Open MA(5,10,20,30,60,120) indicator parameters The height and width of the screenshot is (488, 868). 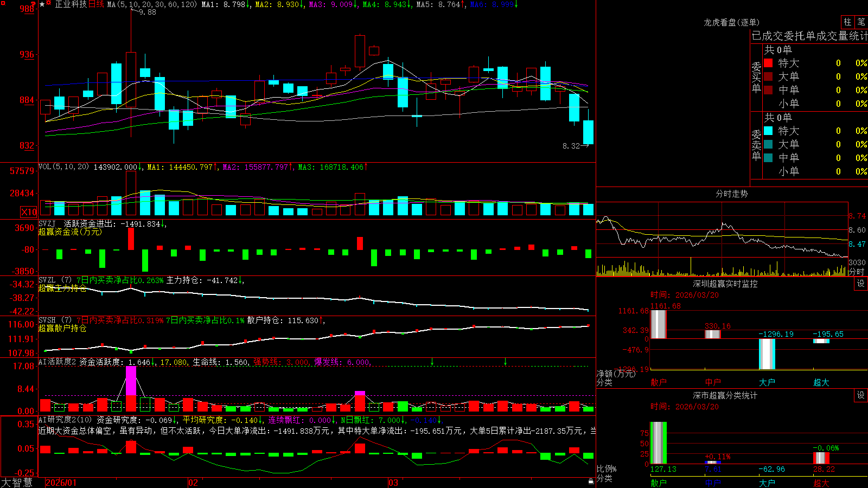(x=152, y=4)
